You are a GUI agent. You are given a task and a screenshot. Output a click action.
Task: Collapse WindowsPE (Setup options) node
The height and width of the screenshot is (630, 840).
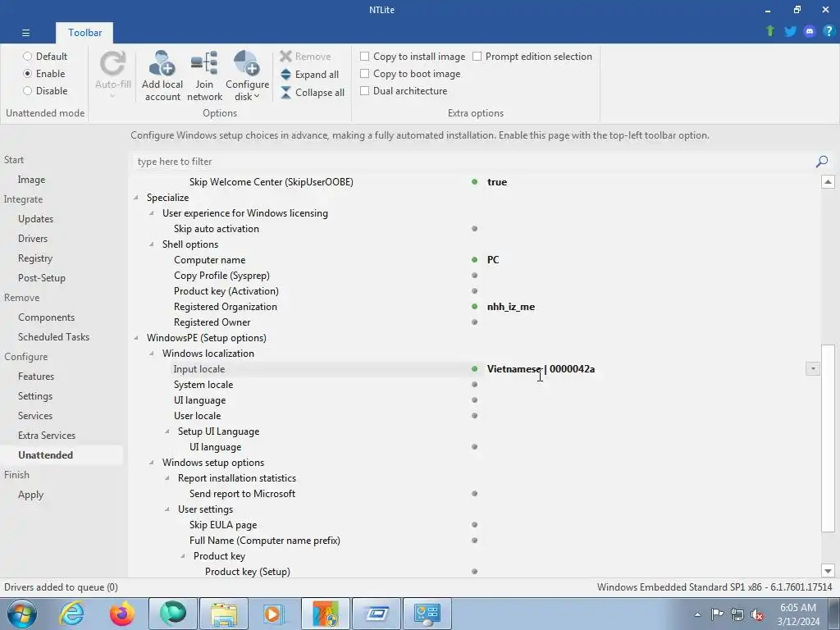(x=136, y=338)
